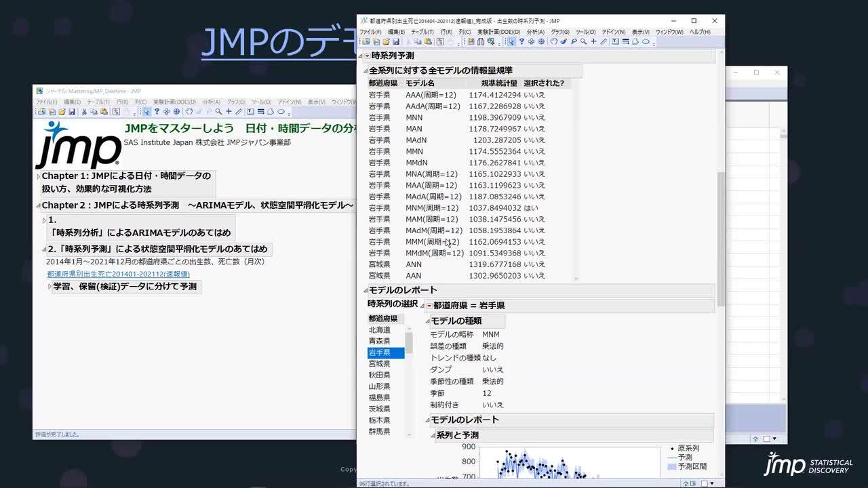Select the Polygon shape tool in forecast window
Image resolution: width=868 pixels, height=488 pixels.
pos(635,41)
